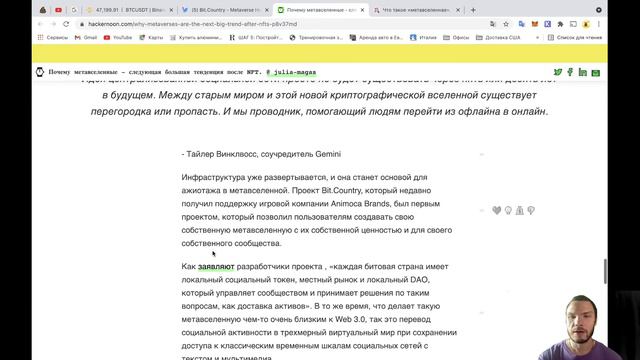Follow the заявляют hyperlink
This screenshot has height=360, width=640.
coord(216,267)
